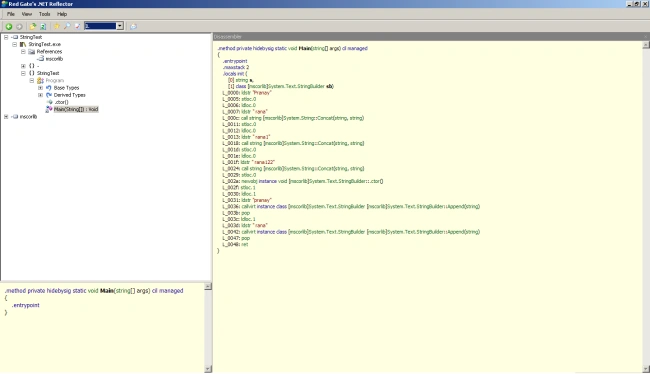Viewport: 650px width, 374px height.
Task: Click the Open assembly folder icon
Action: (32, 26)
